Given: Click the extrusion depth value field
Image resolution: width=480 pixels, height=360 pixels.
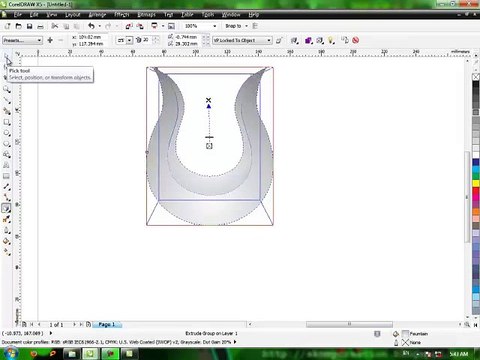Looking at the screenshot, I should (x=148, y=40).
